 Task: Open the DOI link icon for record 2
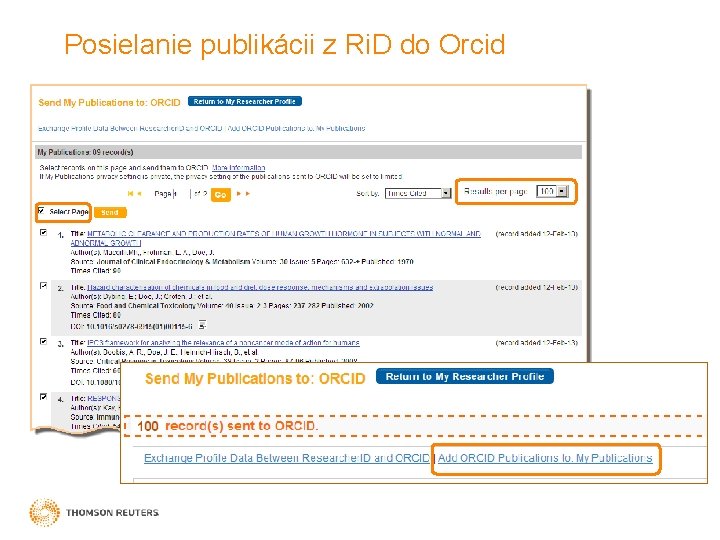(x=202, y=325)
